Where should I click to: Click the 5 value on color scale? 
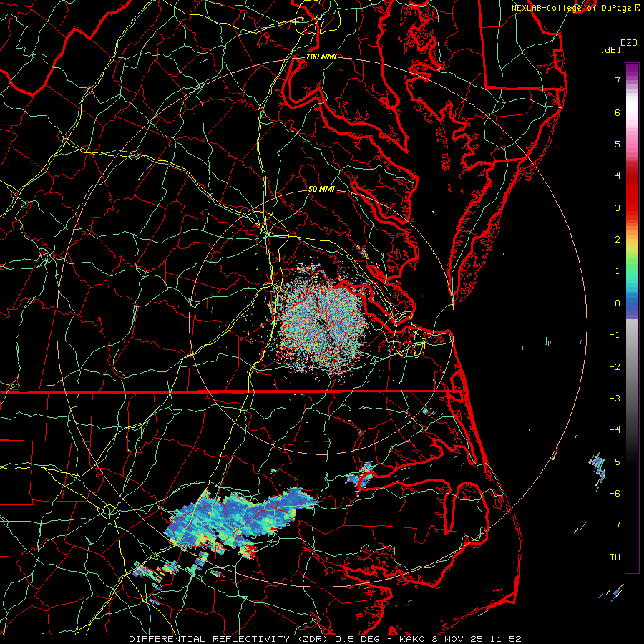pos(618,144)
